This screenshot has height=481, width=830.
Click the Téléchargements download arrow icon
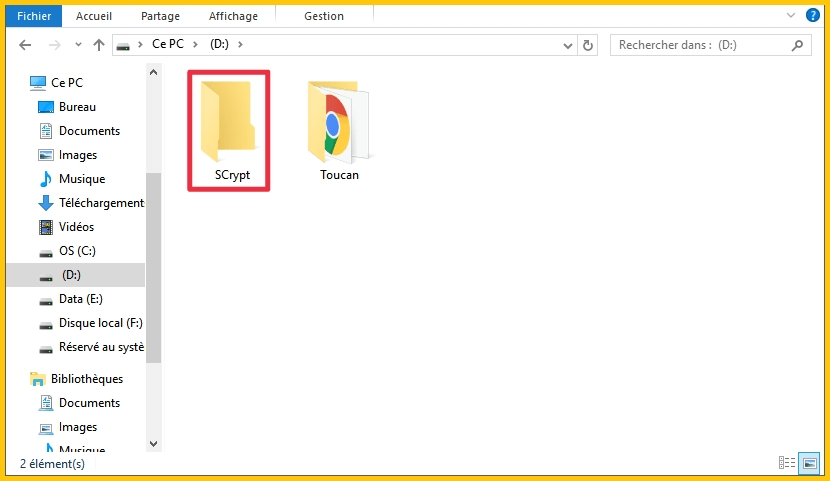pyautogui.click(x=46, y=203)
